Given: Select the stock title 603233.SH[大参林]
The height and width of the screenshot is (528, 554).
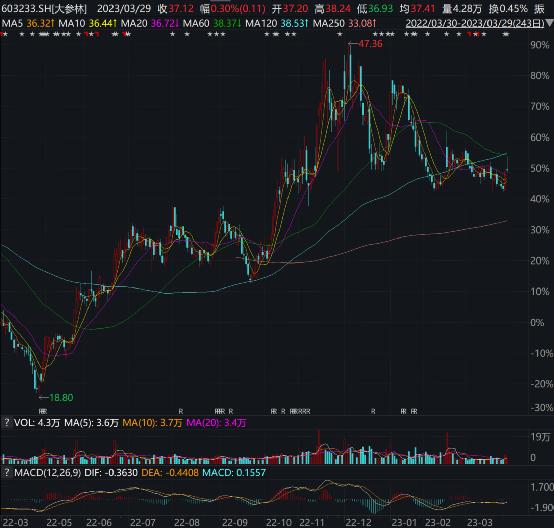Looking at the screenshot, I should point(44,8).
